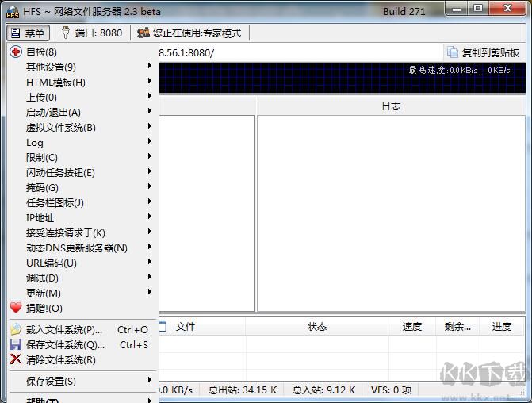Click the red X clear file system icon

click(16, 359)
